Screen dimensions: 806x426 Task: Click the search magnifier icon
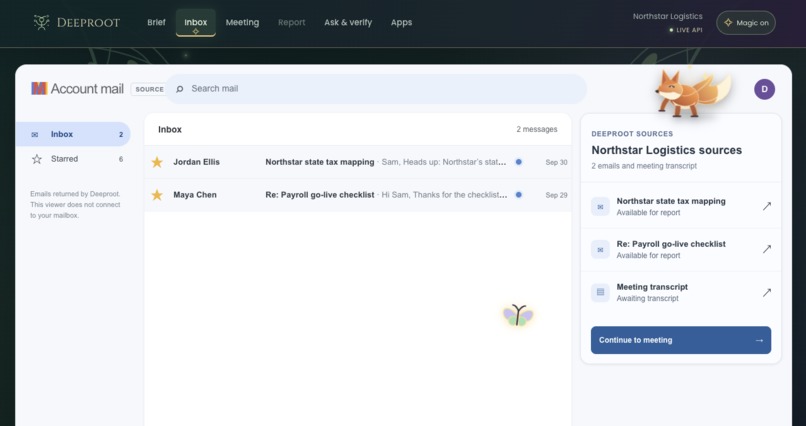[179, 89]
